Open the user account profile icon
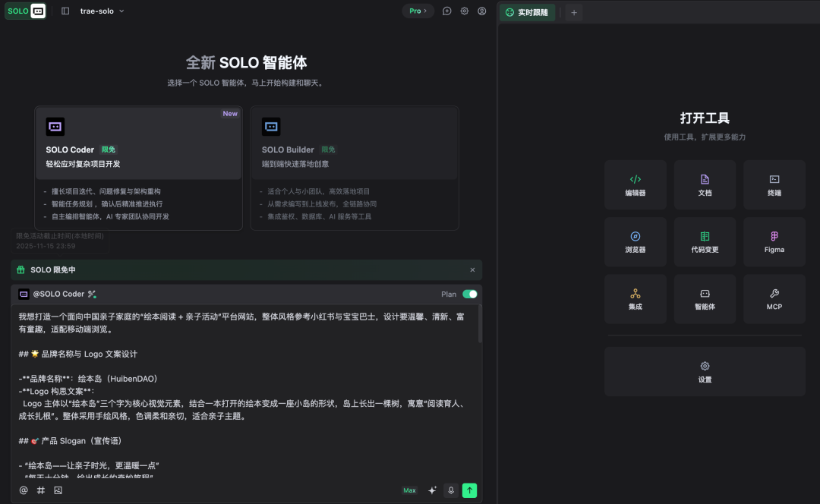820x504 pixels. [481, 11]
